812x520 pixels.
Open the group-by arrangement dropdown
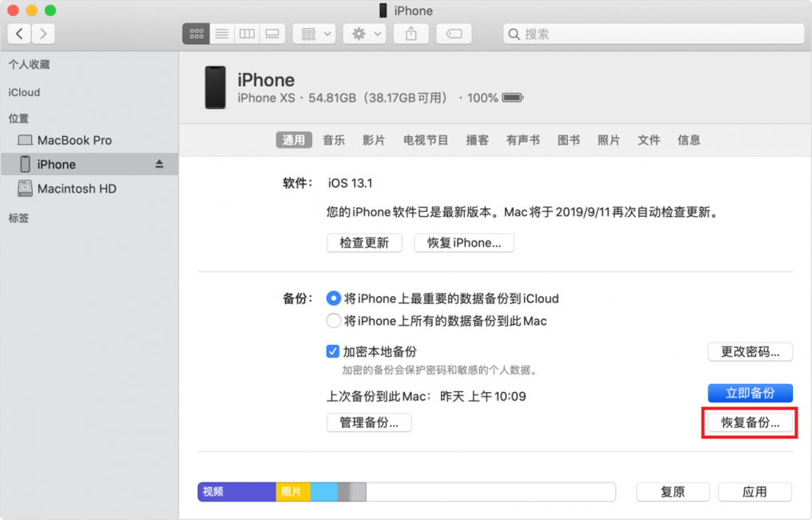pos(315,34)
